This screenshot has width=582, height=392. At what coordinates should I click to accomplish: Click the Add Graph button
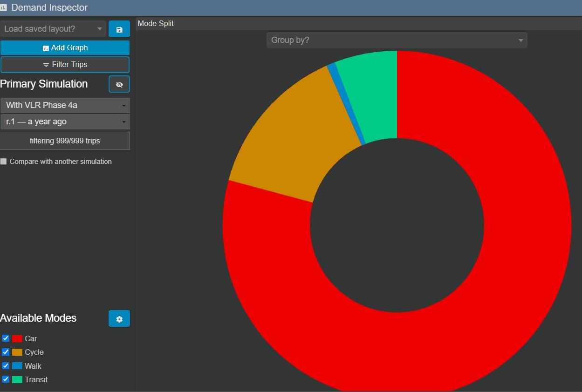click(65, 48)
